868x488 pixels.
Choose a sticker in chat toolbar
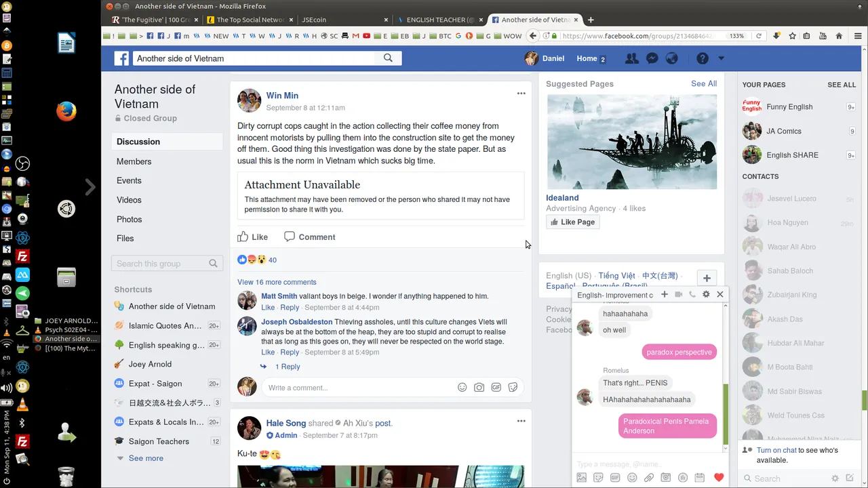pos(598,478)
